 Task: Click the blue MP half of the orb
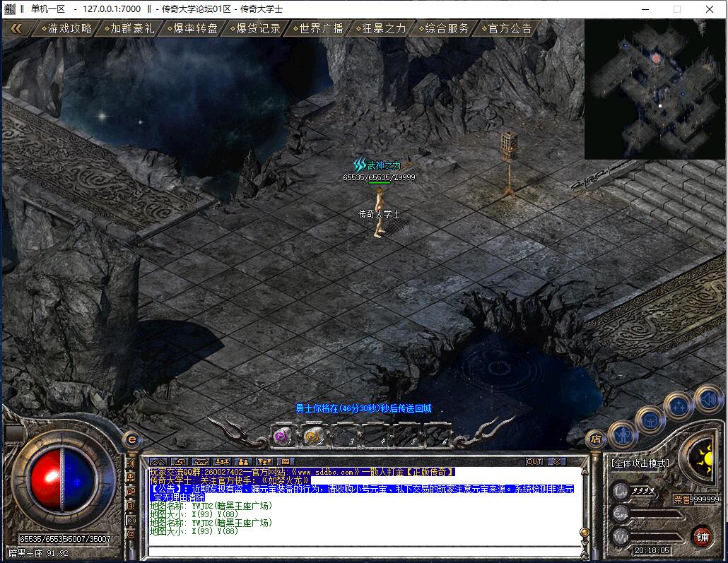(x=79, y=481)
